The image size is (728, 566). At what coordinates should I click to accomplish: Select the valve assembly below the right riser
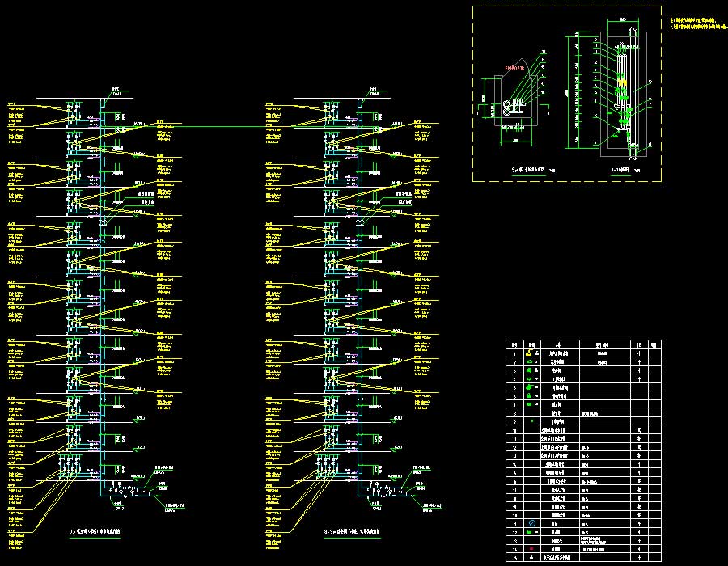pos(385,489)
